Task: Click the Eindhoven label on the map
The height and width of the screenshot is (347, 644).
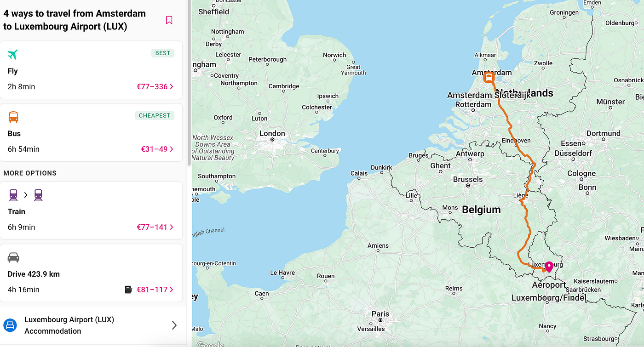Action: point(516,141)
